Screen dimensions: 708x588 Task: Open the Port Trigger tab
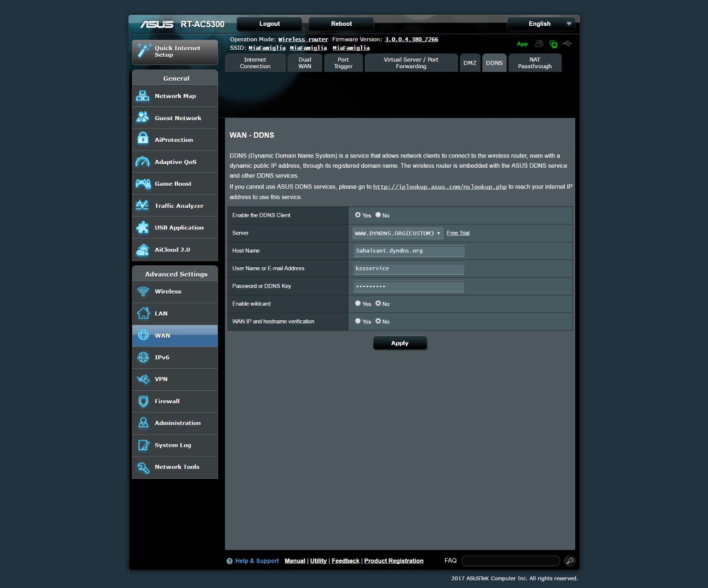[x=343, y=63]
